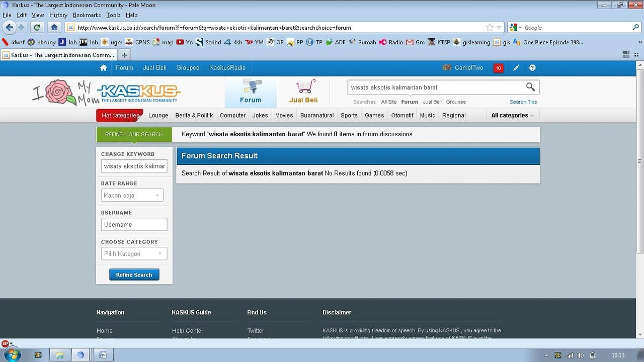Search in Jual Beli option
The width and height of the screenshot is (644, 362).
[x=432, y=102]
